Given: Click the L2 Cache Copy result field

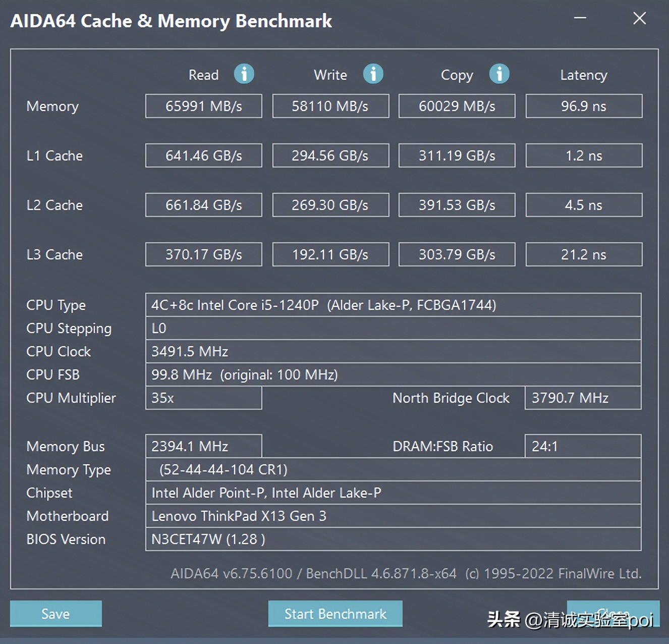Looking at the screenshot, I should (457, 205).
